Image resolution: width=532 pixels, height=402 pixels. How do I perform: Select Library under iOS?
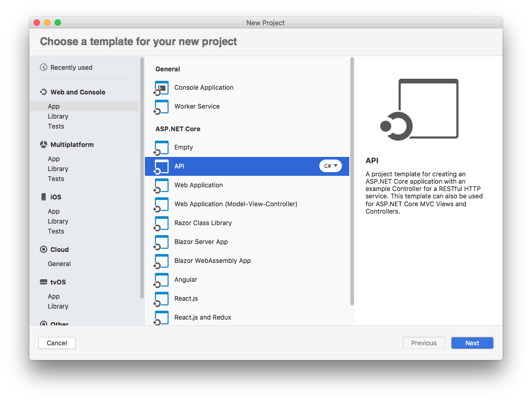pyautogui.click(x=58, y=221)
